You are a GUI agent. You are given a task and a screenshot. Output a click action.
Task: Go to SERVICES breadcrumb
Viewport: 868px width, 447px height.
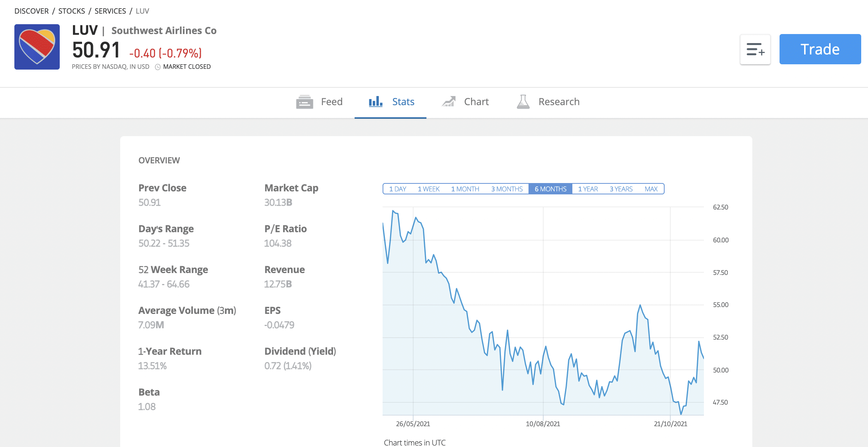110,11
